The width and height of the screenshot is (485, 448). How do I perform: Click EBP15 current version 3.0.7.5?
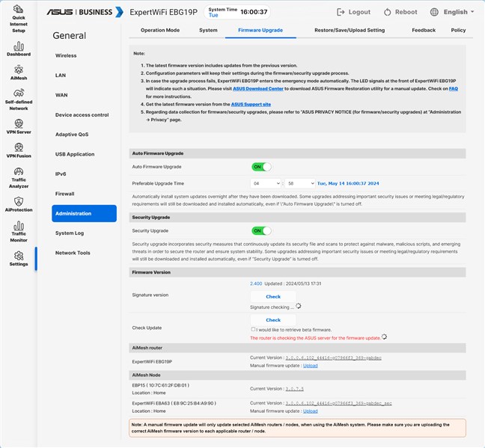(294, 389)
